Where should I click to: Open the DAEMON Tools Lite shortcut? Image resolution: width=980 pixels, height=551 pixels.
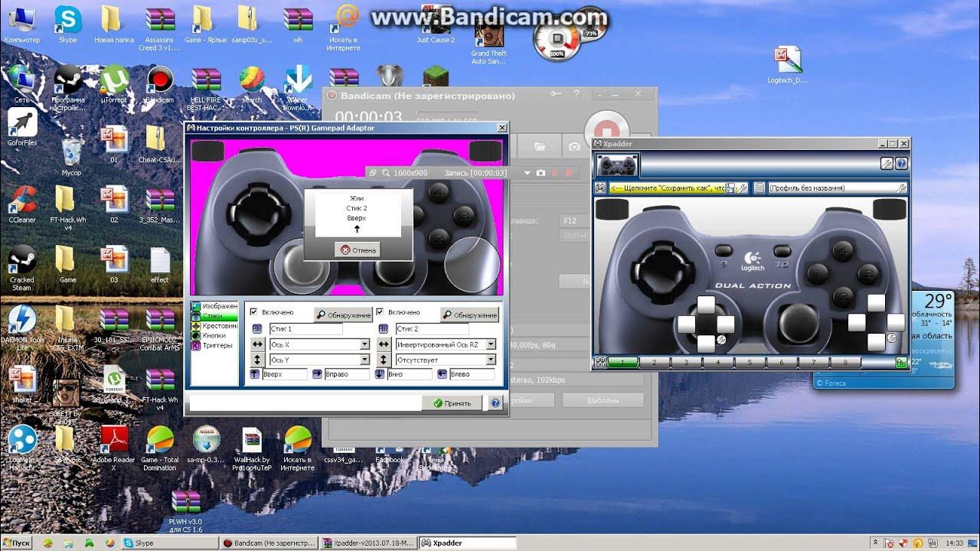22,328
